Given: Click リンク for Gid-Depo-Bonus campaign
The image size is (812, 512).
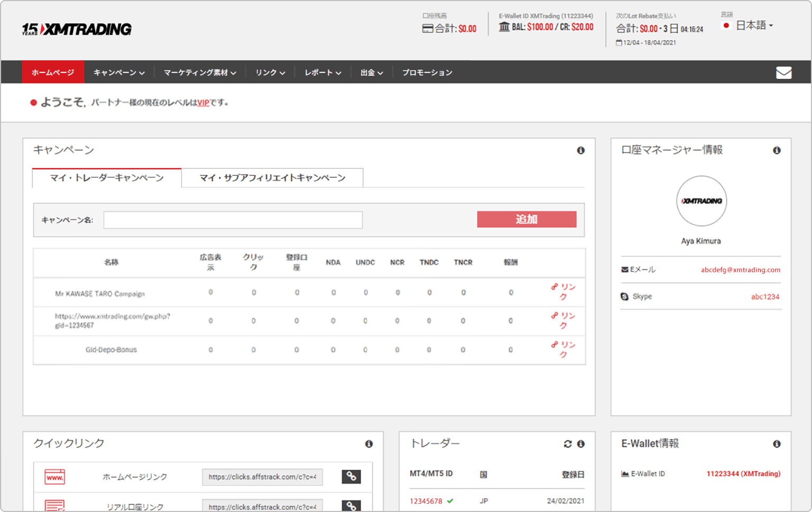Looking at the screenshot, I should (x=564, y=350).
